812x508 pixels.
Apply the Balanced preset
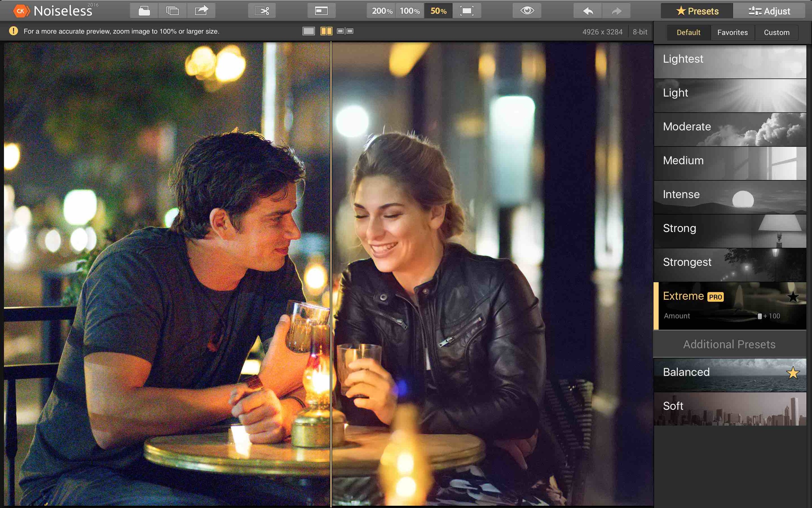coord(730,375)
